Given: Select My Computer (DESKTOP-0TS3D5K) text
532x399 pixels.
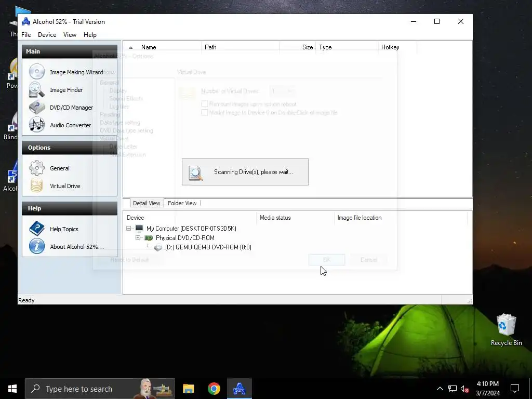Looking at the screenshot, I should point(191,229).
